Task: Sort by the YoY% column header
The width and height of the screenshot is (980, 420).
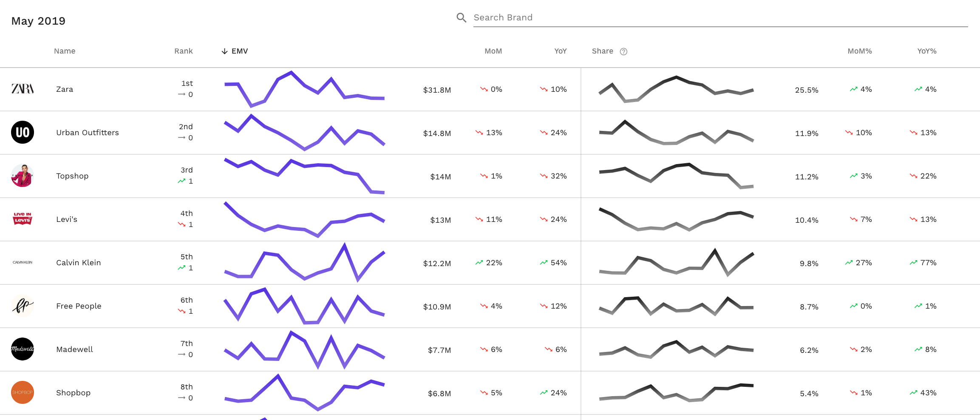Action: (927, 51)
